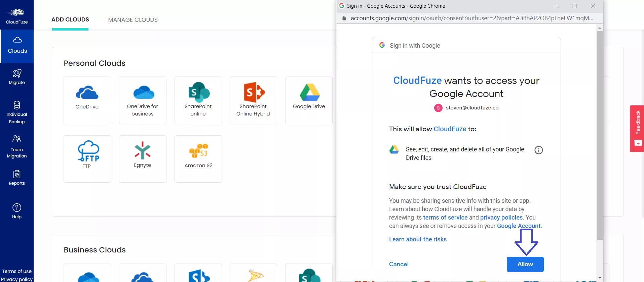Click the Business Clouds heading
The height and width of the screenshot is (282, 644).
[x=94, y=250]
